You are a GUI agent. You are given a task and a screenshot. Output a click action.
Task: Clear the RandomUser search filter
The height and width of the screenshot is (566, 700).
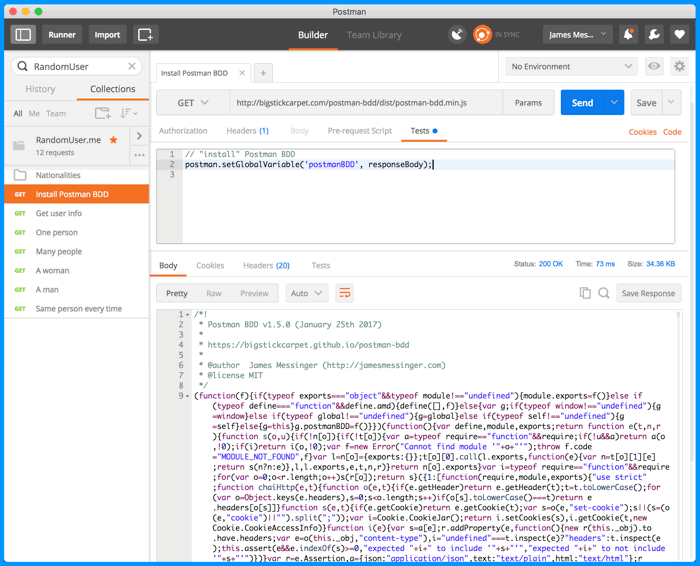coord(132,66)
